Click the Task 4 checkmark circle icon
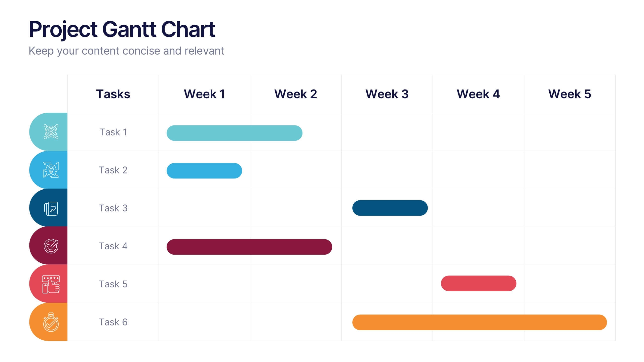644x362 pixels. (51, 246)
